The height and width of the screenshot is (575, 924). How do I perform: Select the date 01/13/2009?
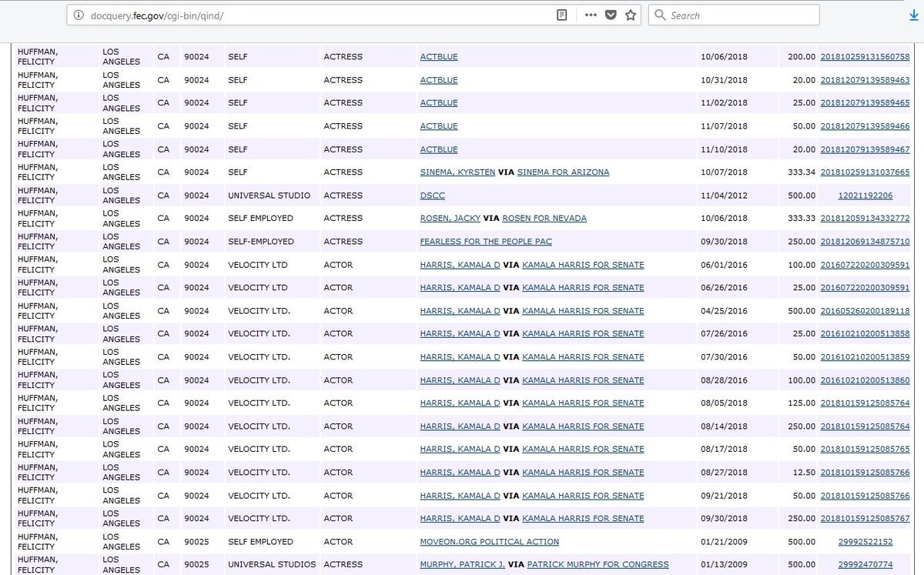pyautogui.click(x=724, y=565)
